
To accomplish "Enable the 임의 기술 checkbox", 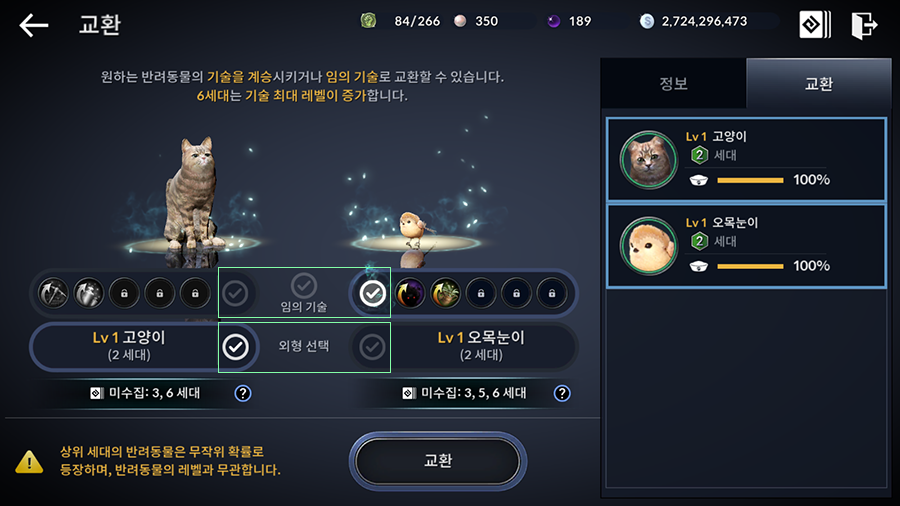I will [304, 285].
